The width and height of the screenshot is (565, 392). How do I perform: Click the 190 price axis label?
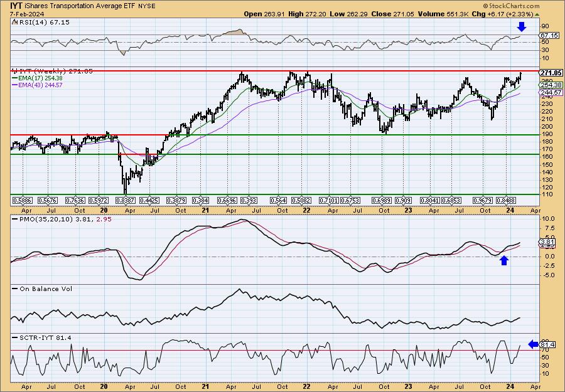[x=546, y=134]
